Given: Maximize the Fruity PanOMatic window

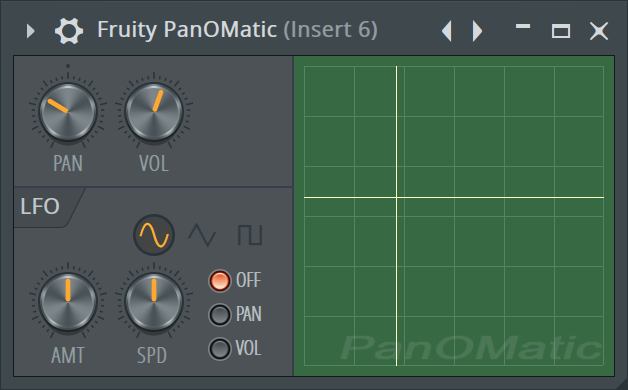Looking at the screenshot, I should [x=561, y=31].
